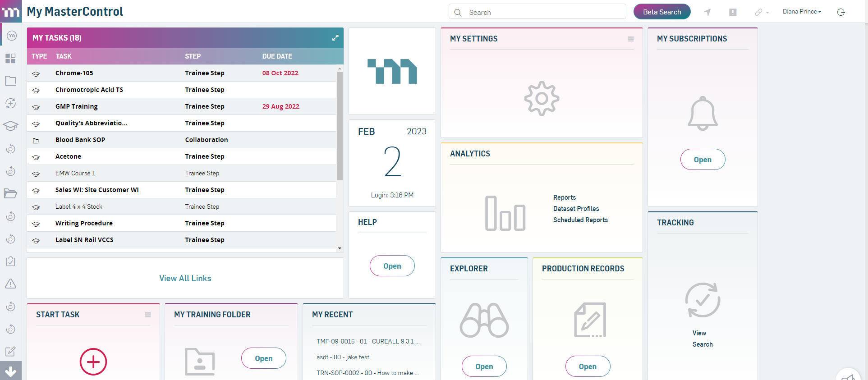Click the down arrow at sidebar bottom
The height and width of the screenshot is (380, 868).
coord(11,371)
